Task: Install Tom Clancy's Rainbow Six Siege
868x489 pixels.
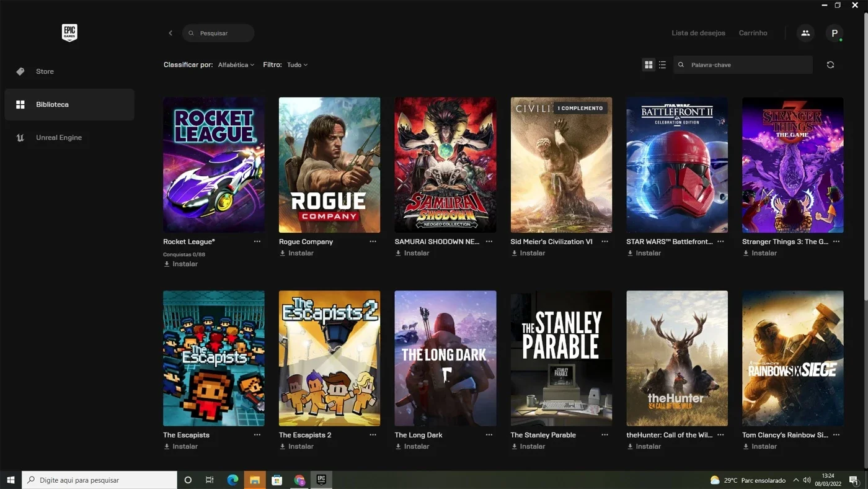Action: click(x=760, y=446)
